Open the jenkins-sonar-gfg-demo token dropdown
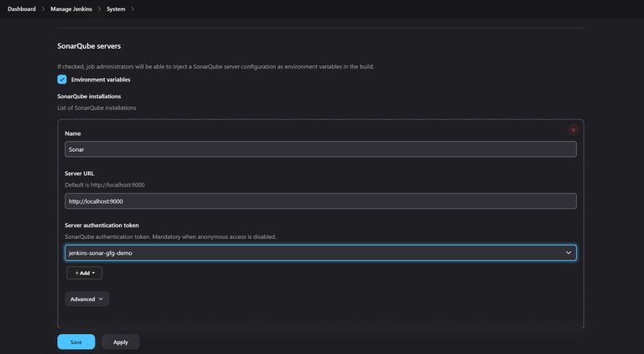Viewport: 644px width, 354px height. coord(320,253)
